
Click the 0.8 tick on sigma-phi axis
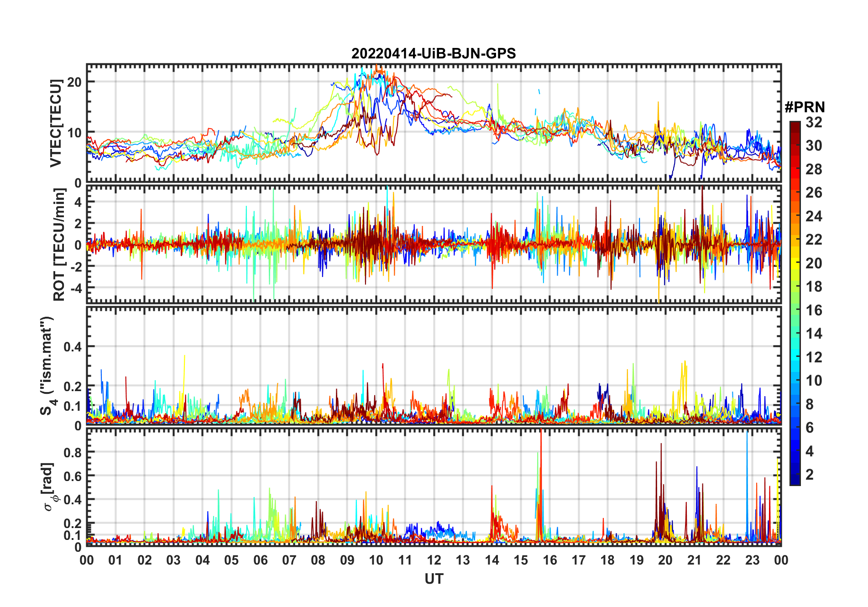(73, 452)
